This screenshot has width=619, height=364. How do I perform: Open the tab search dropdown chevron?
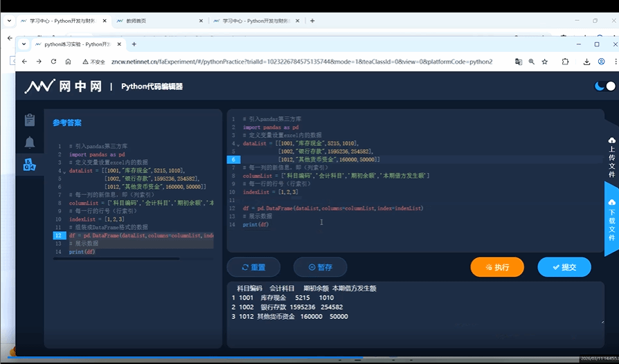point(24,44)
